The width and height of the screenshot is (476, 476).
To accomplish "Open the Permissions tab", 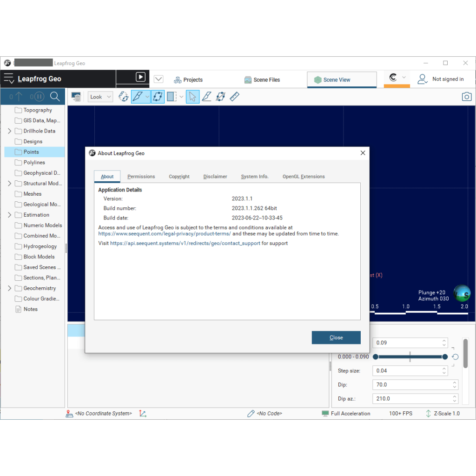I will click(141, 177).
